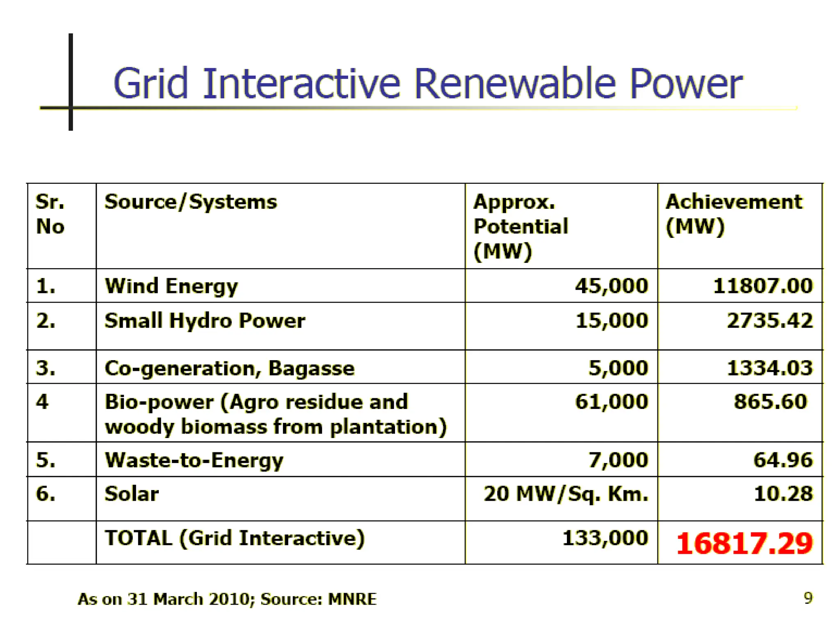Select the Co-generation, Bagasse cell
This screenshot has width=840, height=630.
(229, 368)
